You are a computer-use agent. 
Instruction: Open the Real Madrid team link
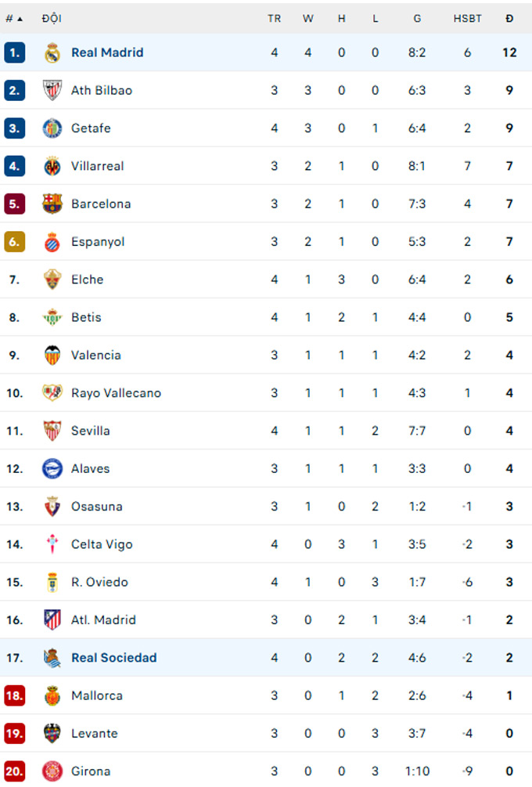pos(107,52)
